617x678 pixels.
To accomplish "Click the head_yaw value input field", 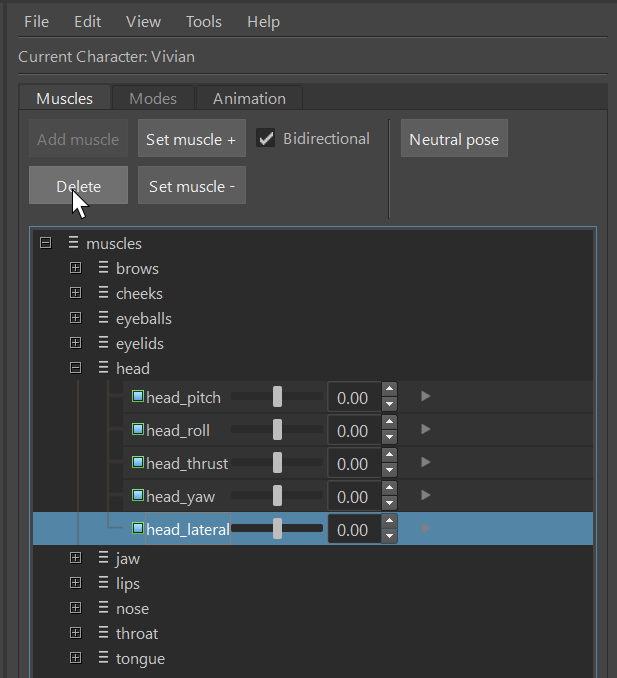I will (x=354, y=497).
